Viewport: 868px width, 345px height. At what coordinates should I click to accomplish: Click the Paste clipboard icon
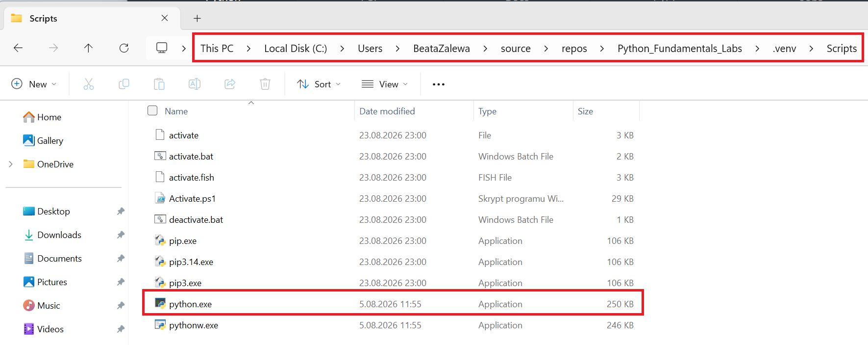(x=159, y=84)
